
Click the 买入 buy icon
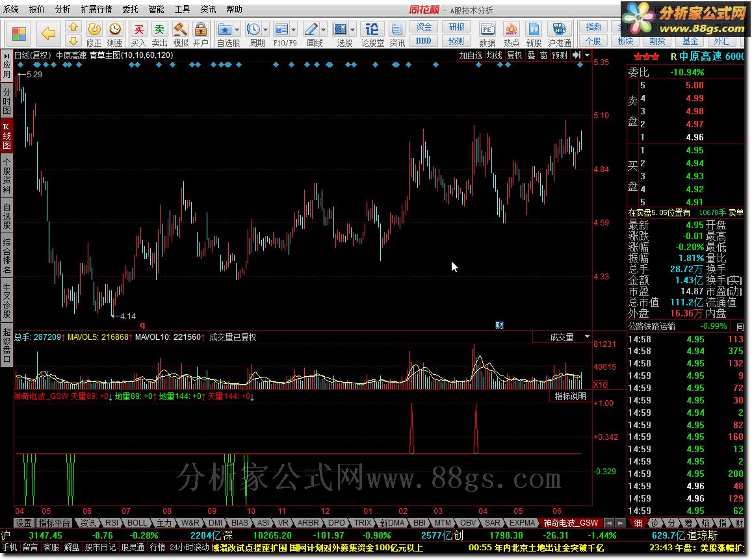(x=138, y=34)
